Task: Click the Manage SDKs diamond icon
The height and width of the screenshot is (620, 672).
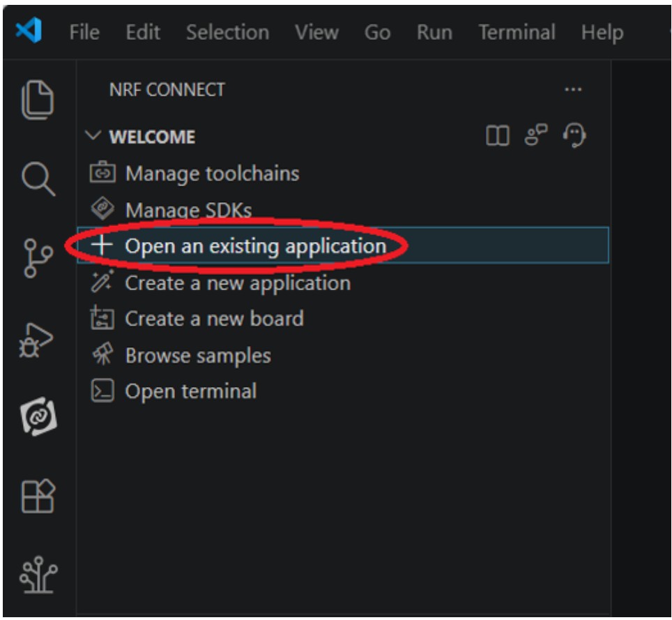Action: (102, 209)
